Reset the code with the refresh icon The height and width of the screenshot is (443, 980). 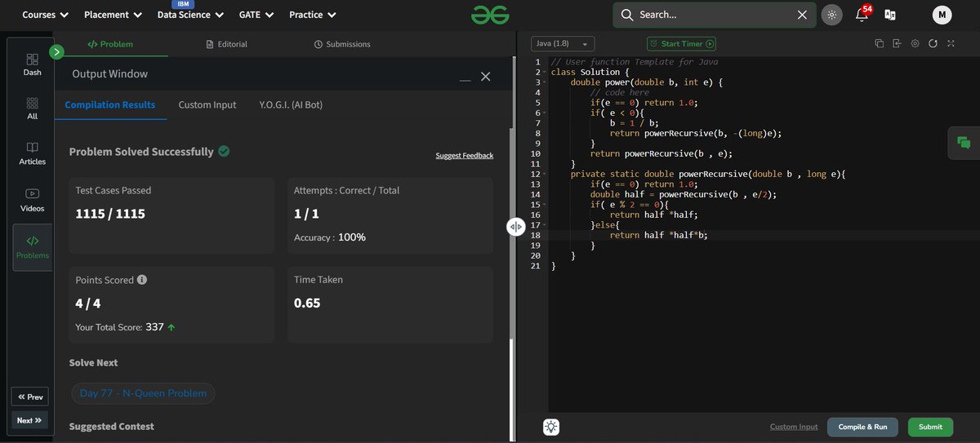933,44
